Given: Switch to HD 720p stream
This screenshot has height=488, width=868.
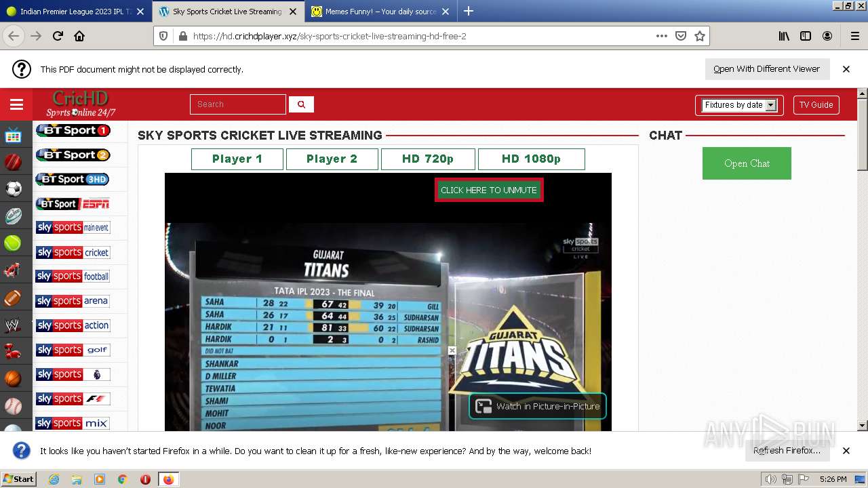Looking at the screenshot, I should pyautogui.click(x=428, y=159).
